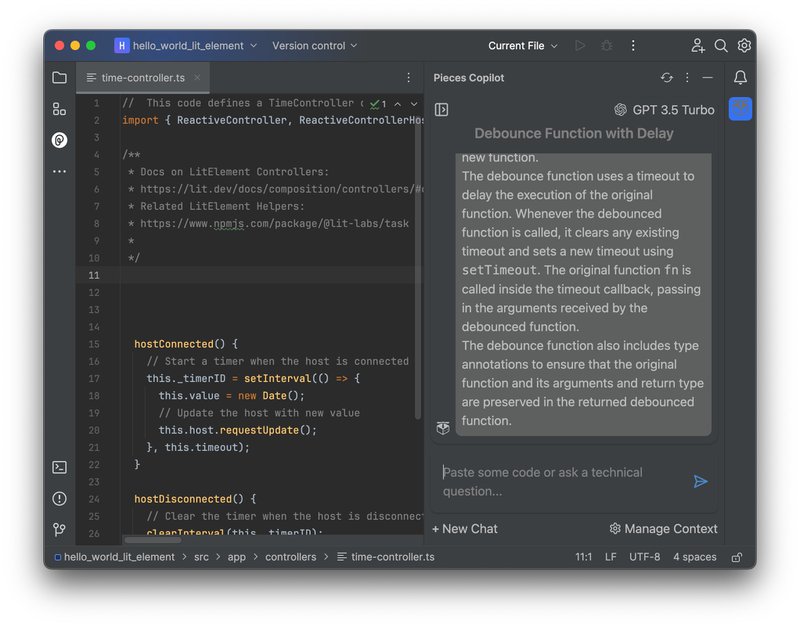800x627 pixels.
Task: Click the controllers breadcrumb in the status bar
Action: click(x=292, y=557)
